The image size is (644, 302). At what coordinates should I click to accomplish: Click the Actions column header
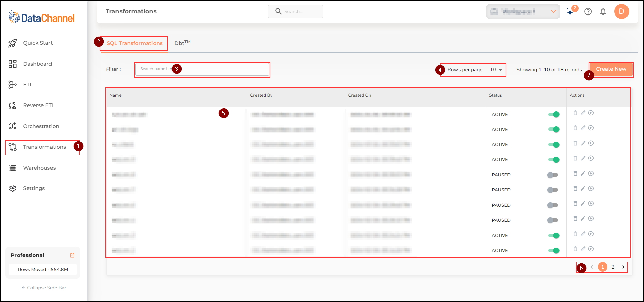(577, 95)
